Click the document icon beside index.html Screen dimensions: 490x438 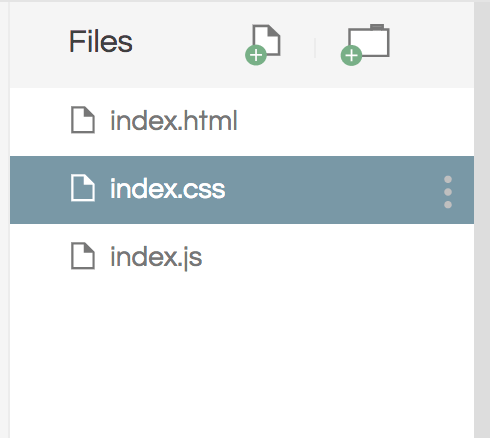point(83,120)
